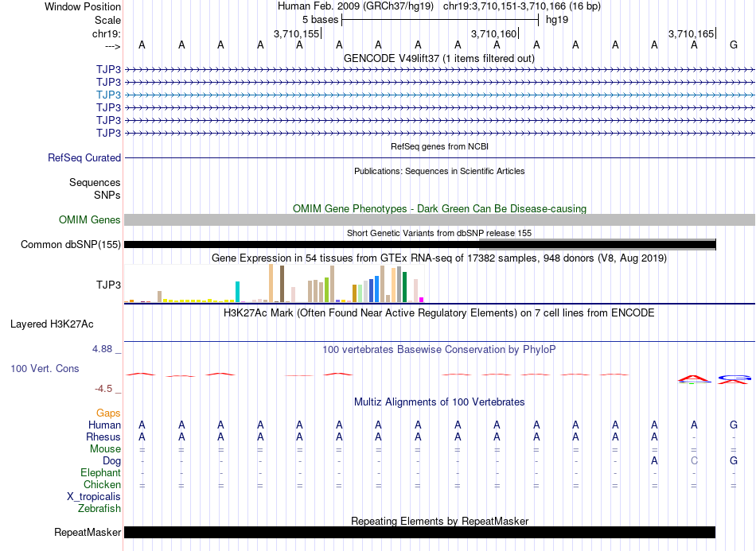This screenshot has width=756, height=551.
Task: Click position marker 3,710,165
Action: point(691,33)
